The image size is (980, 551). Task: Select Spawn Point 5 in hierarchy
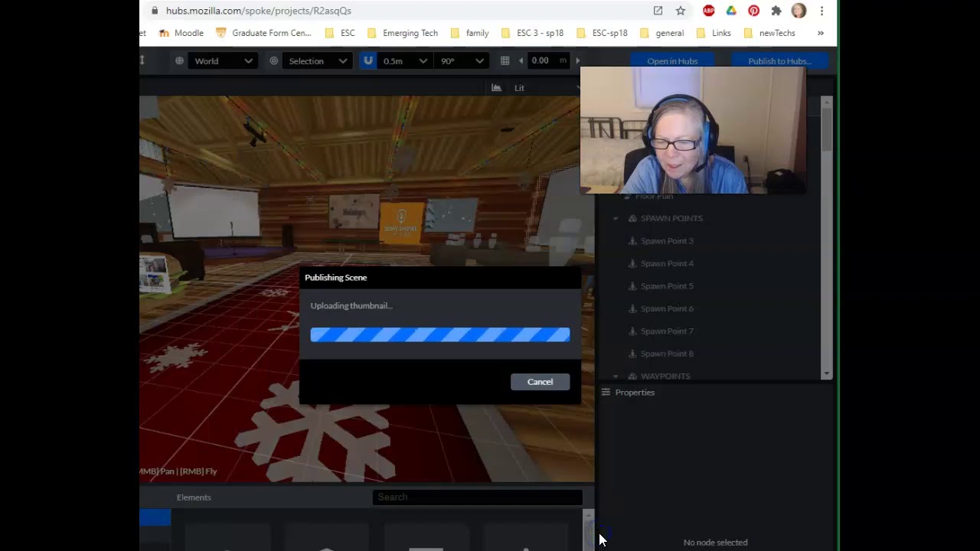click(667, 286)
